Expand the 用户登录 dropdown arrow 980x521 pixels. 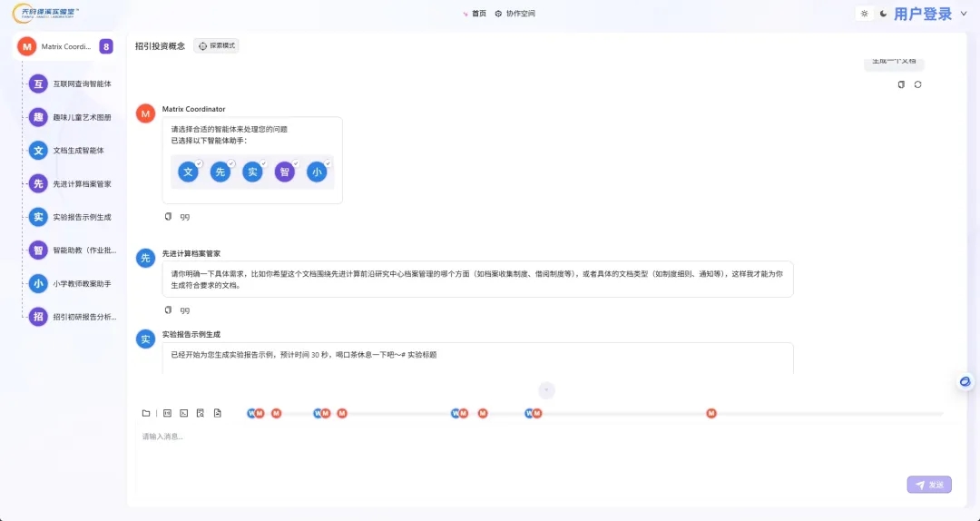point(963,14)
